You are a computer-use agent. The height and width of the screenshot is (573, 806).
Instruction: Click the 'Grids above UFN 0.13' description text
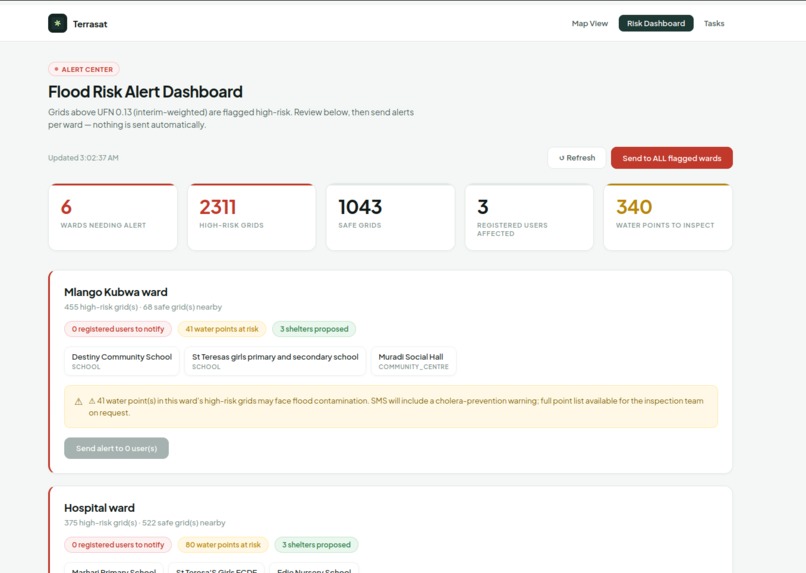coord(231,118)
